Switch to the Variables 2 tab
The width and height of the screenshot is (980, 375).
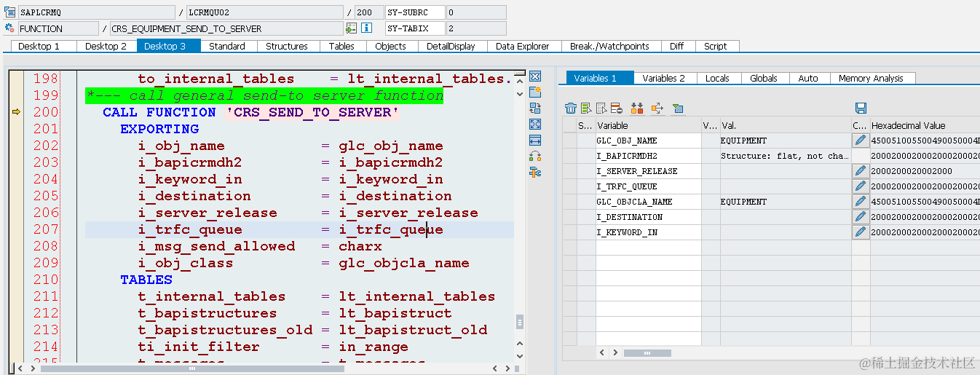click(664, 78)
